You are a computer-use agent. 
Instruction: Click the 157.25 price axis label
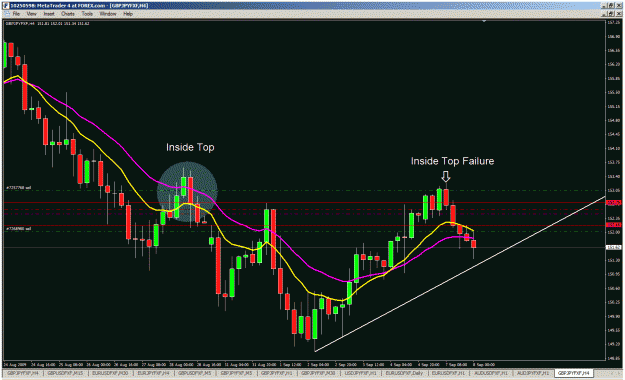613,23
